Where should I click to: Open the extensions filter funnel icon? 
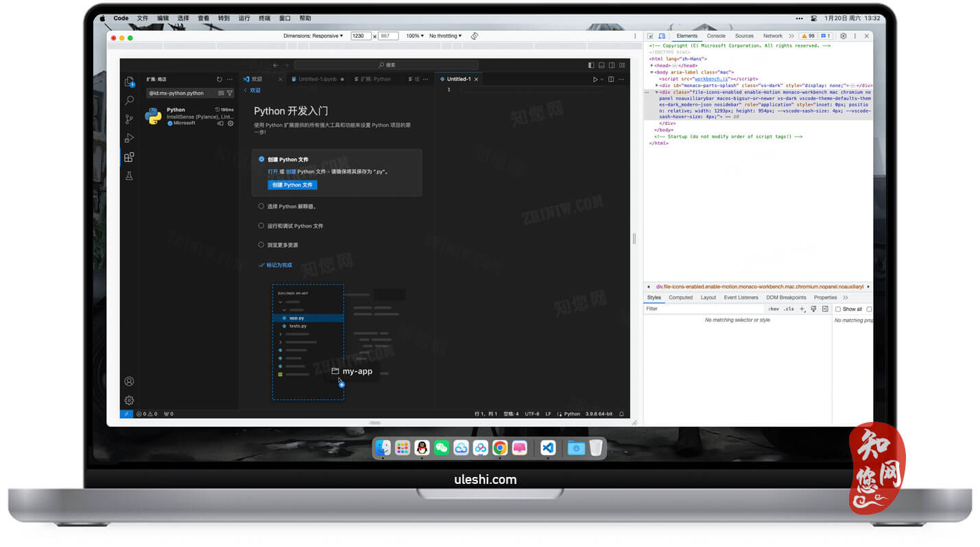coord(230,93)
